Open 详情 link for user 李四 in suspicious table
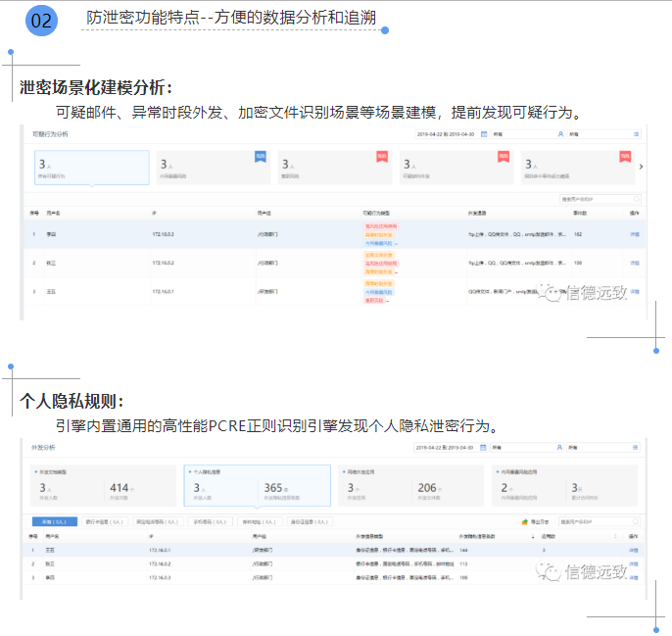This screenshot has height=636, width=672. coord(634,235)
